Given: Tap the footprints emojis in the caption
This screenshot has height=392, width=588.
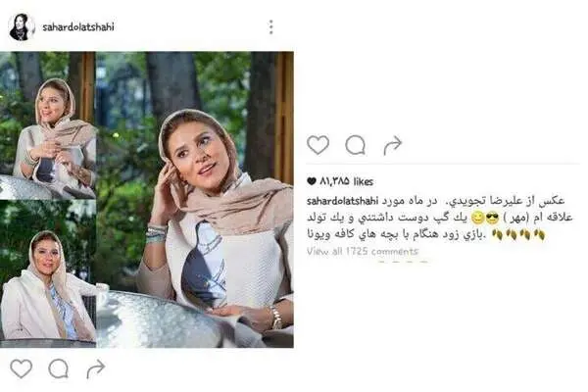Looking at the screenshot, I should (x=518, y=235).
